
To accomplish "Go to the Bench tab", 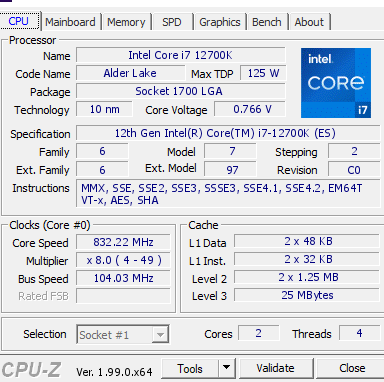I will click(267, 22).
